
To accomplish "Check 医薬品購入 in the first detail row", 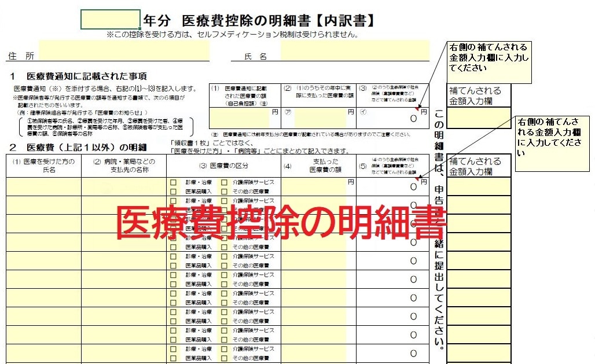I will (x=174, y=192).
